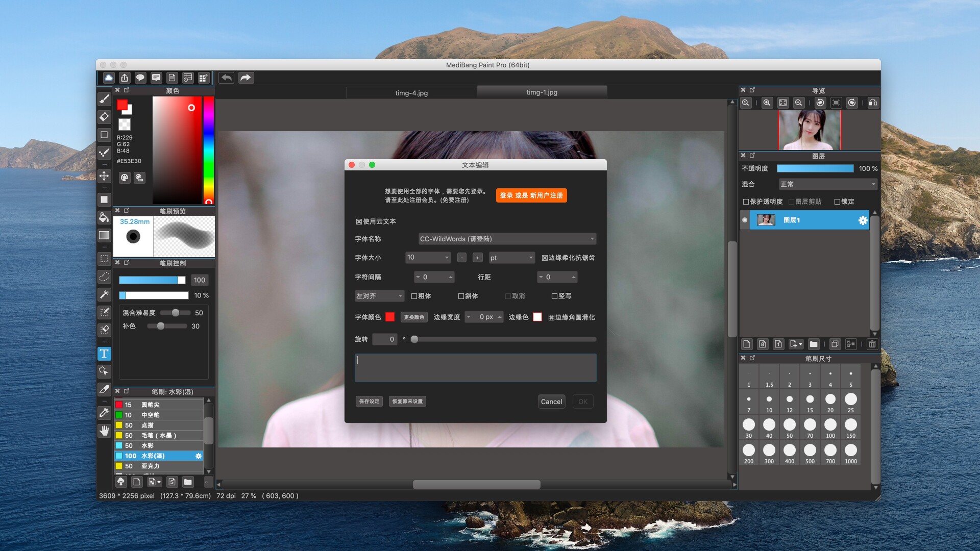Click the 边缘色 white swatch

537,317
